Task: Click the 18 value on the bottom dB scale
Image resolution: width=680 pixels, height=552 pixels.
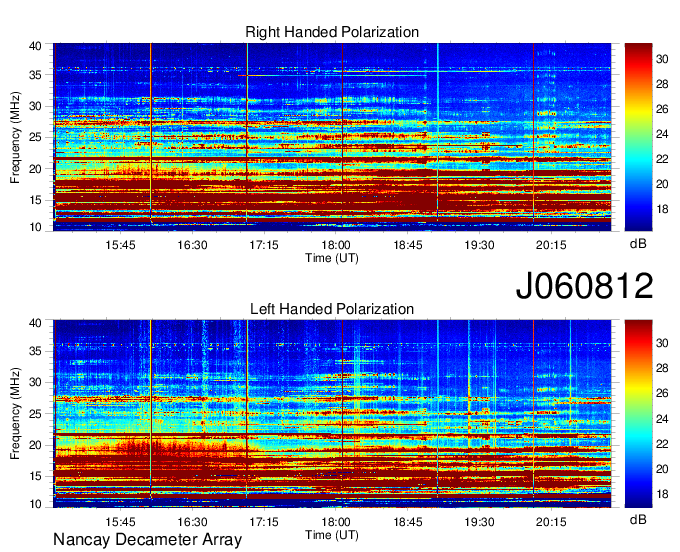Action: click(x=662, y=494)
